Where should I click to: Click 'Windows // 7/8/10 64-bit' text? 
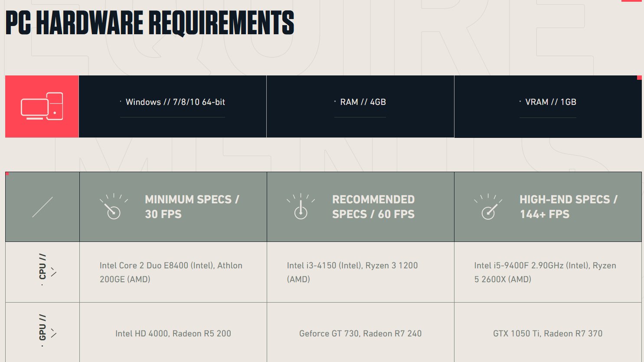click(x=175, y=102)
